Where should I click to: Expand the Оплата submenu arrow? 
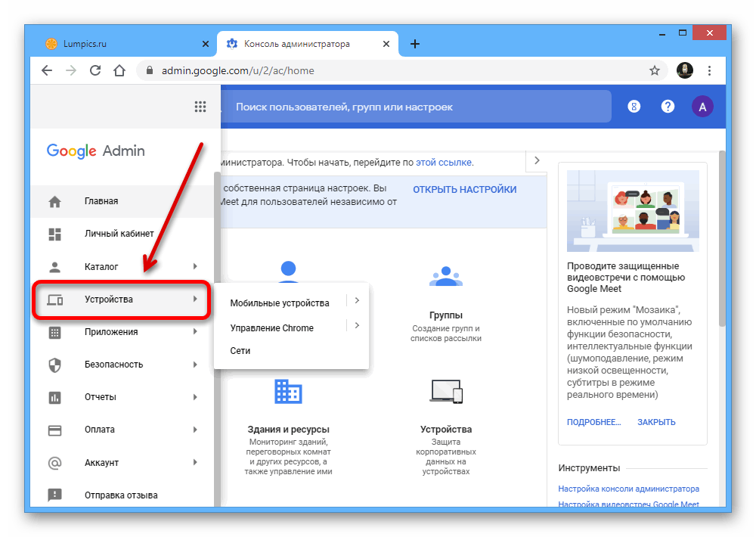[x=195, y=430]
